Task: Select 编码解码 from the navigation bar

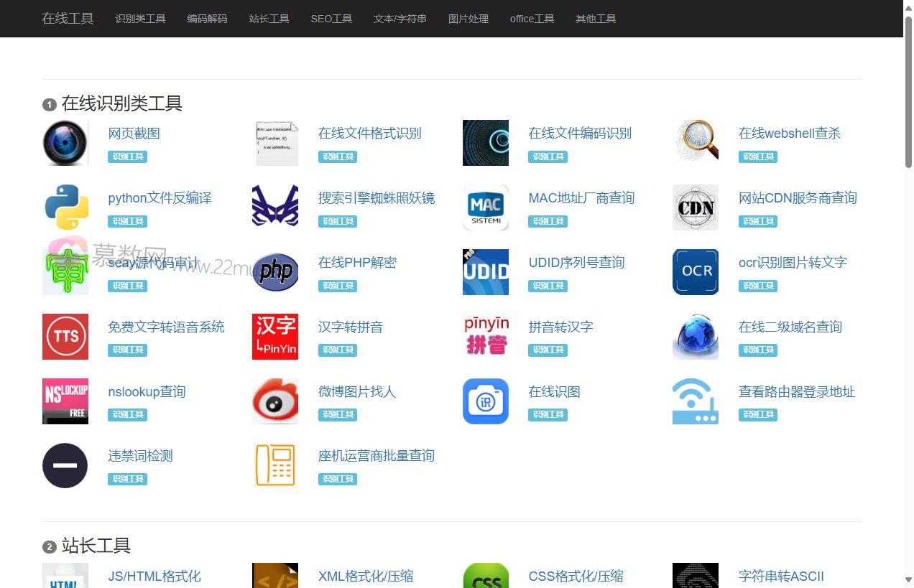Action: coord(207,19)
